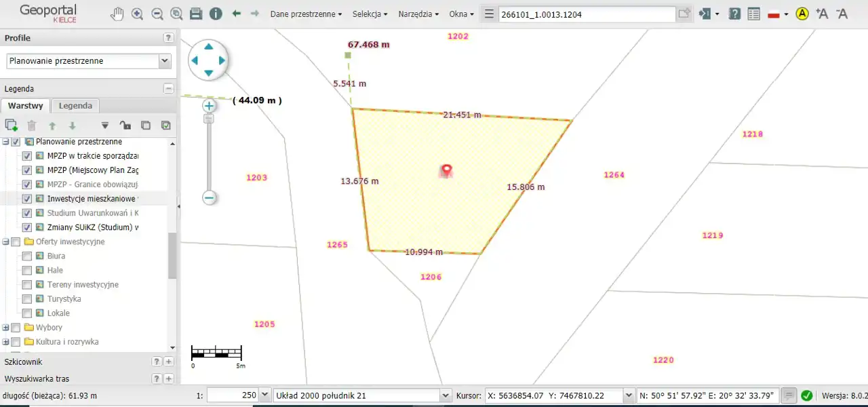Click the zoom slider plus button
Image resolution: width=868 pixels, height=407 pixels.
pos(209,106)
